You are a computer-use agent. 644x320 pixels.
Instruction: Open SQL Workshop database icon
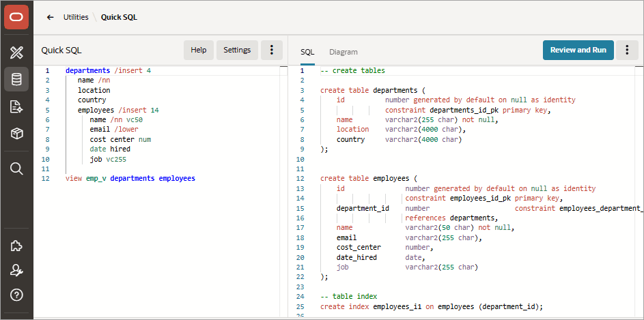tap(16, 79)
